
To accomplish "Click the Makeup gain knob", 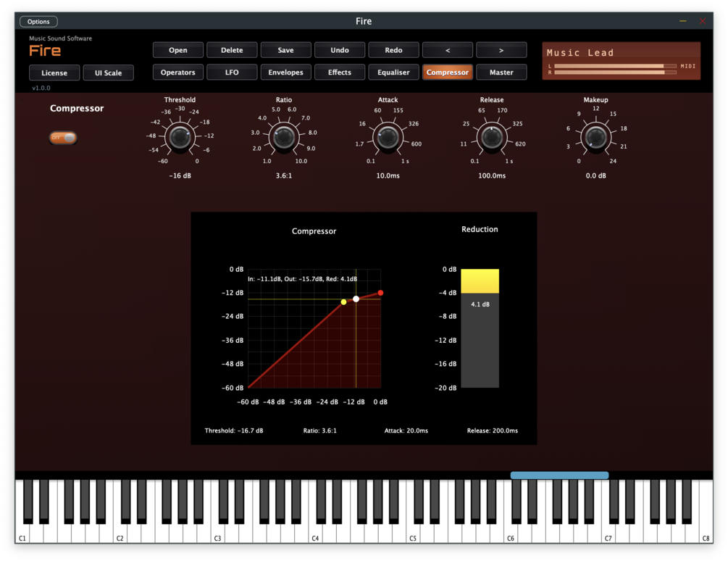I will [595, 137].
